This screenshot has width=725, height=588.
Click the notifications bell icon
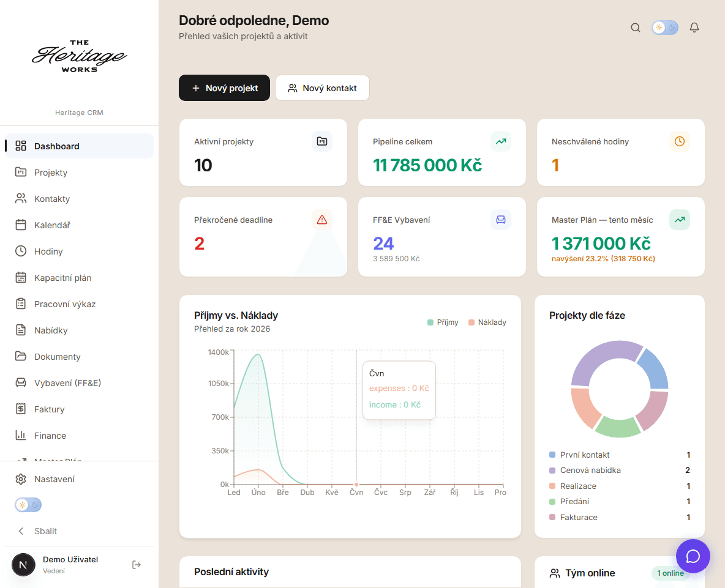pyautogui.click(x=694, y=27)
